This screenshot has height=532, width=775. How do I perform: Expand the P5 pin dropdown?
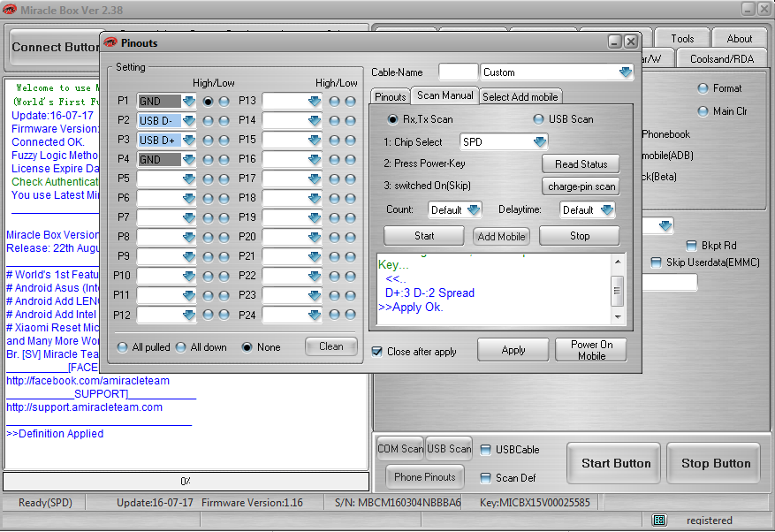(x=189, y=179)
